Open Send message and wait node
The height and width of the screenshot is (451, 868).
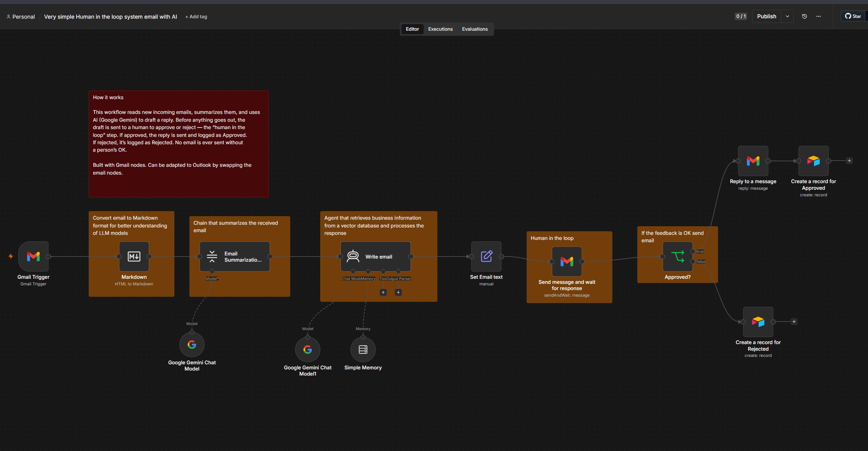[567, 262]
